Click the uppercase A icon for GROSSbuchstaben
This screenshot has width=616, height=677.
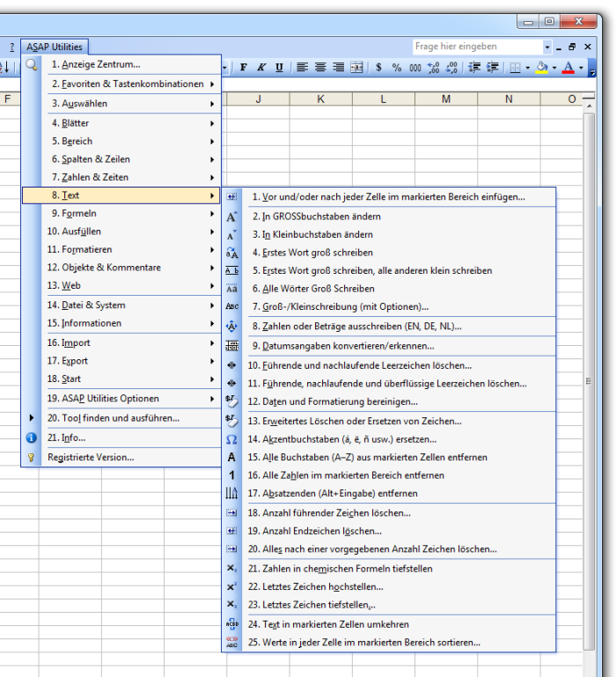pos(231,217)
